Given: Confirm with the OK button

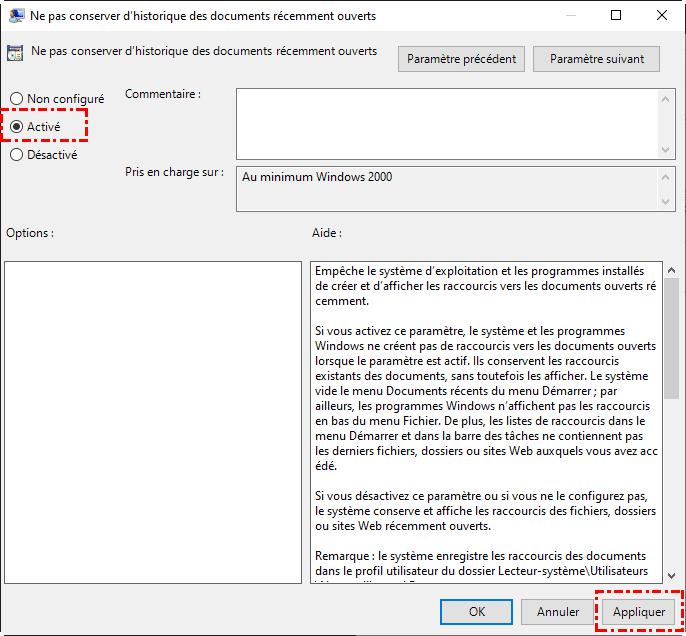Looking at the screenshot, I should click(x=477, y=611).
